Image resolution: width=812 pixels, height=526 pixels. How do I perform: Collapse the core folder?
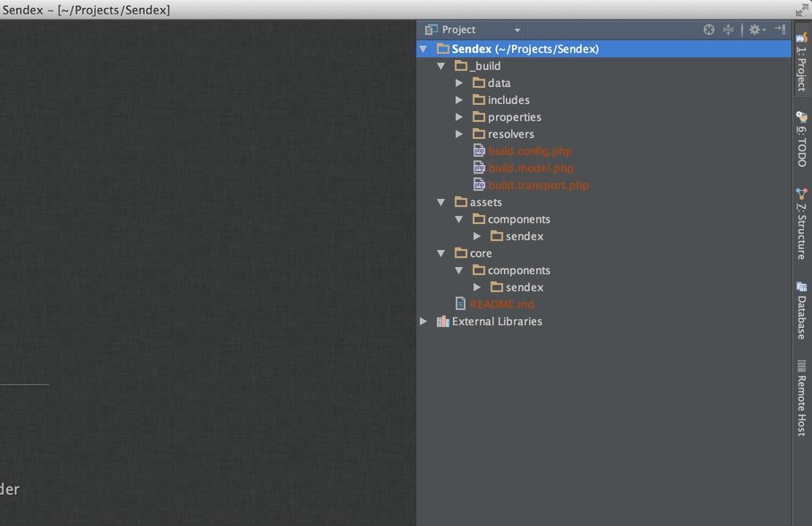[x=441, y=254]
